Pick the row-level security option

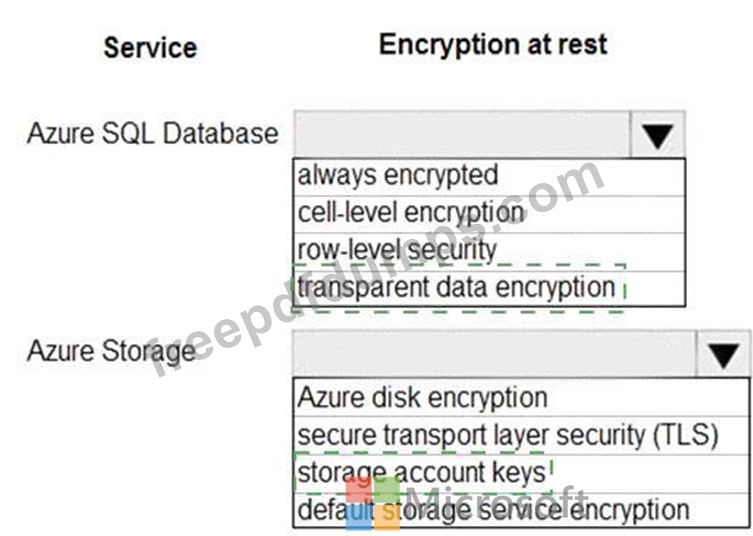pyautogui.click(x=489, y=252)
